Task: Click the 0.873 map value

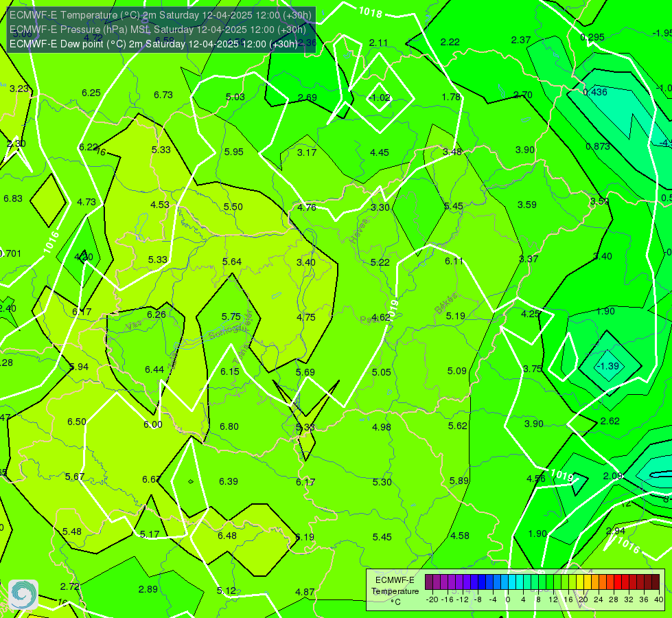Action: (598, 146)
